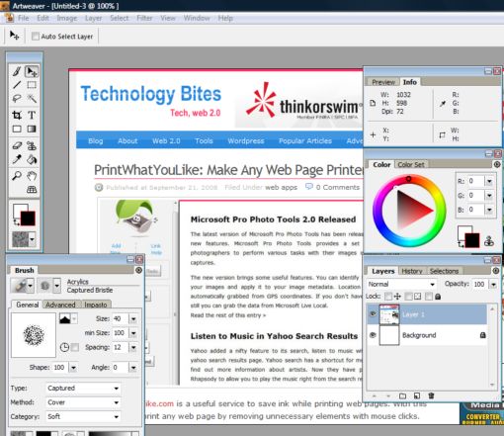Viewport: 504px width, 436px height.
Task: Open the brush Type Captured dropdown
Action: point(83,388)
